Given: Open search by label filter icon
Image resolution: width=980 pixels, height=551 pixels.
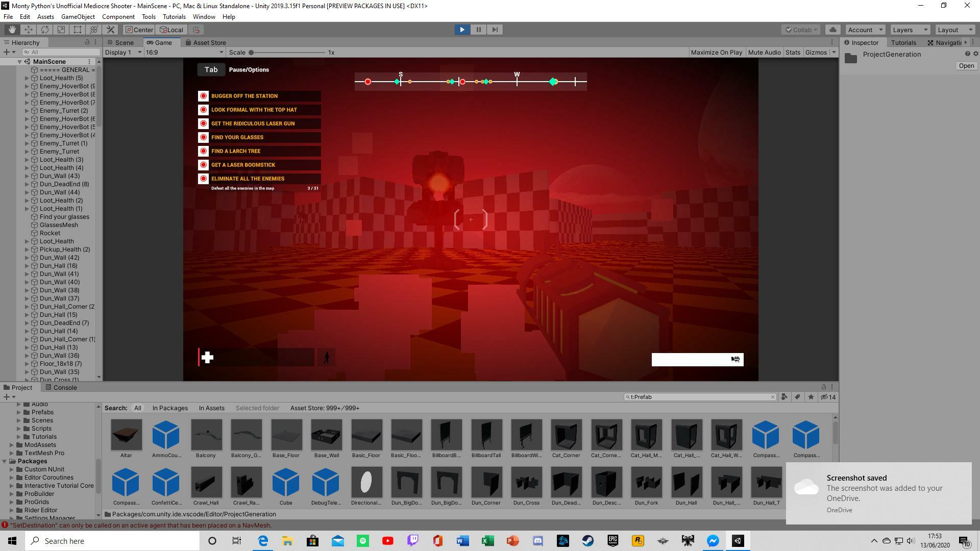Looking at the screenshot, I should [797, 397].
